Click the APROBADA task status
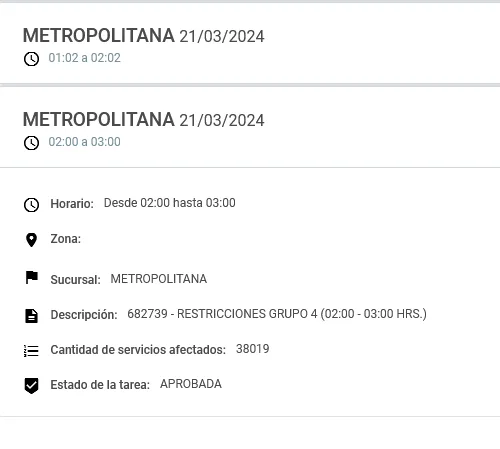The width and height of the screenshot is (500, 449). coord(191,384)
